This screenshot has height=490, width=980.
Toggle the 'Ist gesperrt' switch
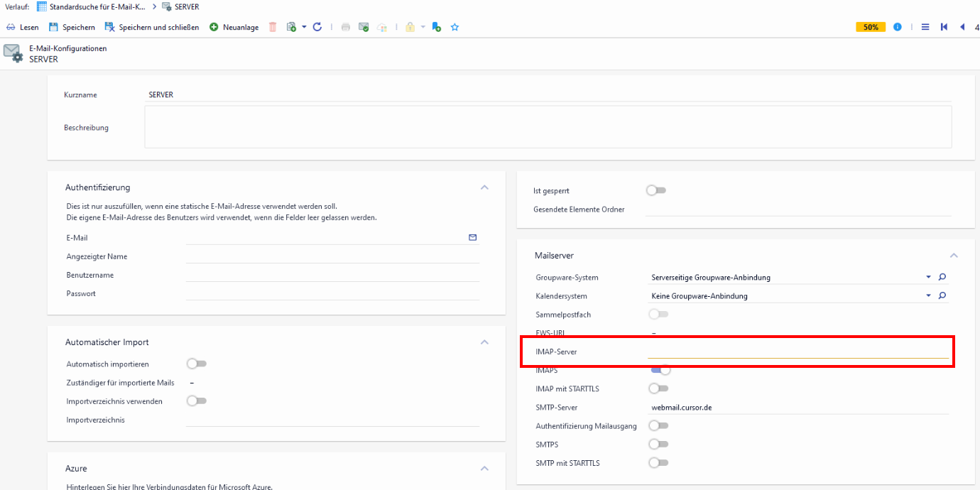tap(656, 190)
